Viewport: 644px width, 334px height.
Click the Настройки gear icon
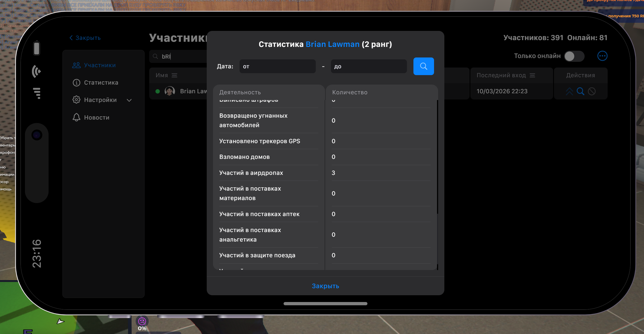[76, 100]
